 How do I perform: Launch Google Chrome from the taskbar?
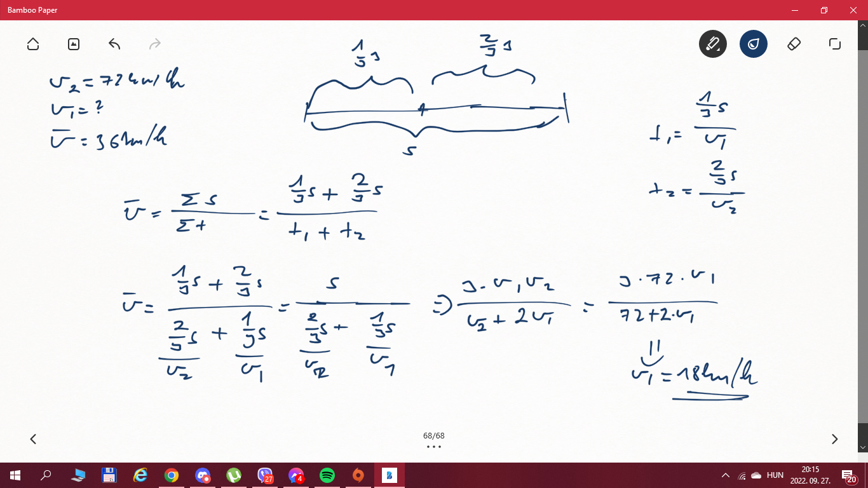[172, 475]
